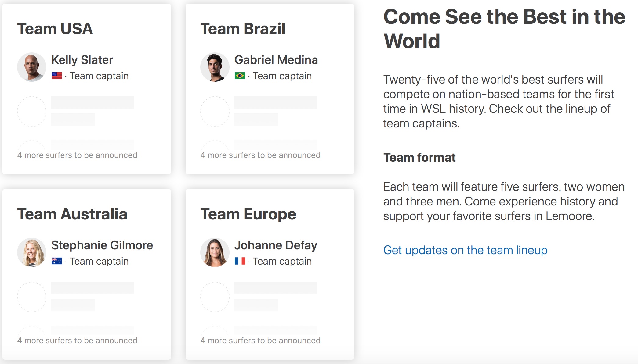Open Stephanie Gilmore's name link
This screenshot has width=638, height=364.
(x=102, y=245)
